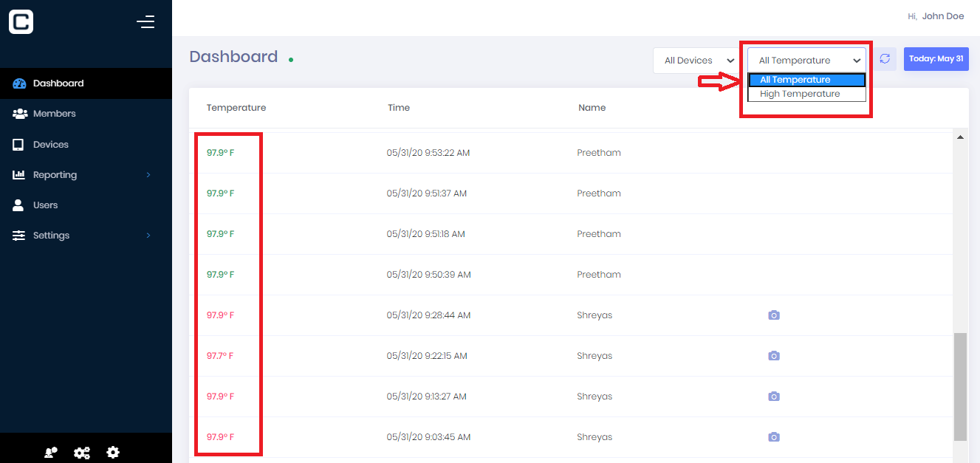Click the scrollbar up arrow

961,137
